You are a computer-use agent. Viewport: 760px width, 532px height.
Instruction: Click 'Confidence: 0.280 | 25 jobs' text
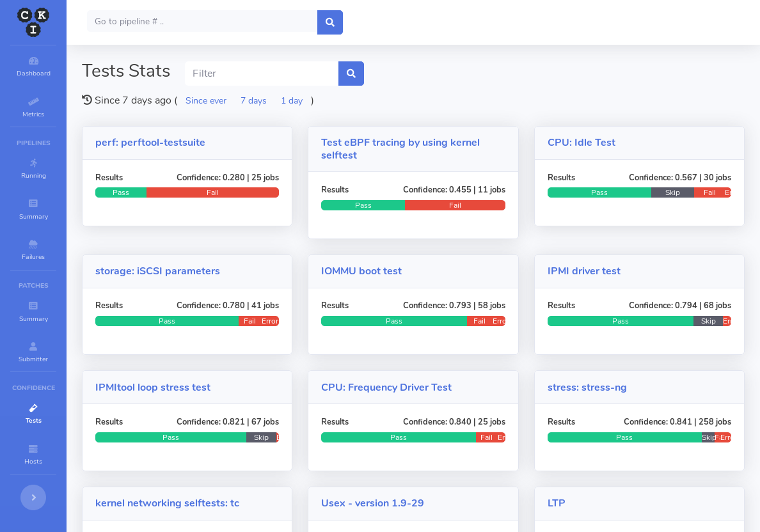(x=228, y=177)
